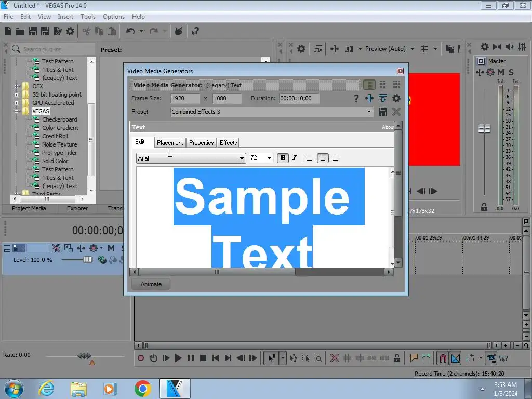Click the Split Screen View icon in Preview
The height and width of the screenshot is (399, 532).
[x=349, y=49]
